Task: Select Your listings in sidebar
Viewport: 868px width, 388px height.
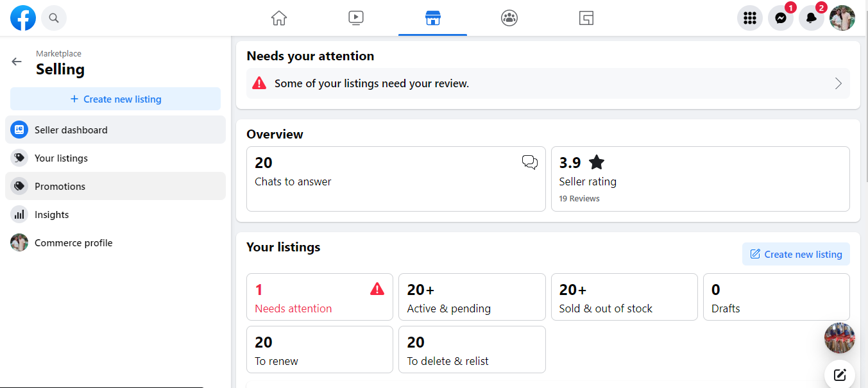Action: pos(61,158)
